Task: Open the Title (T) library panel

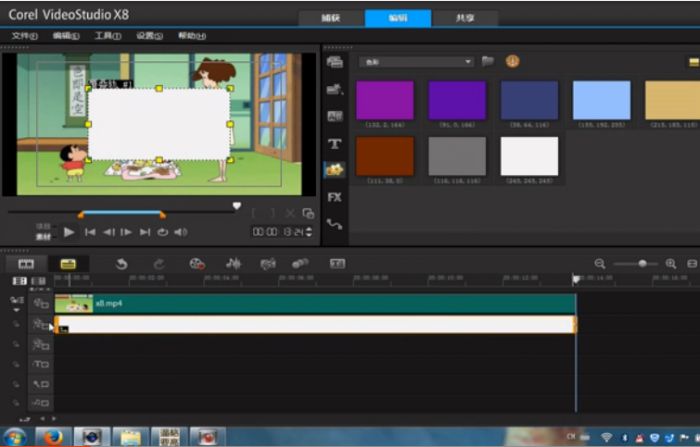Action: (335, 144)
